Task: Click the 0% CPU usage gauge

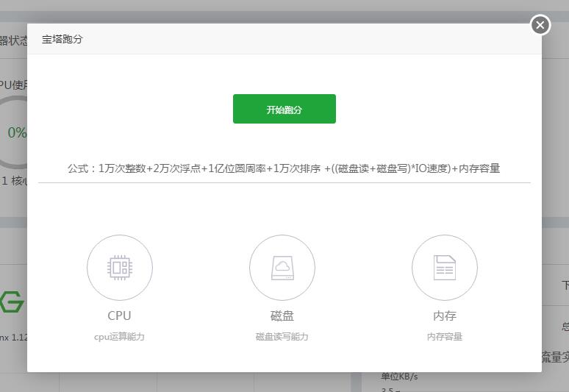Action: (x=16, y=133)
